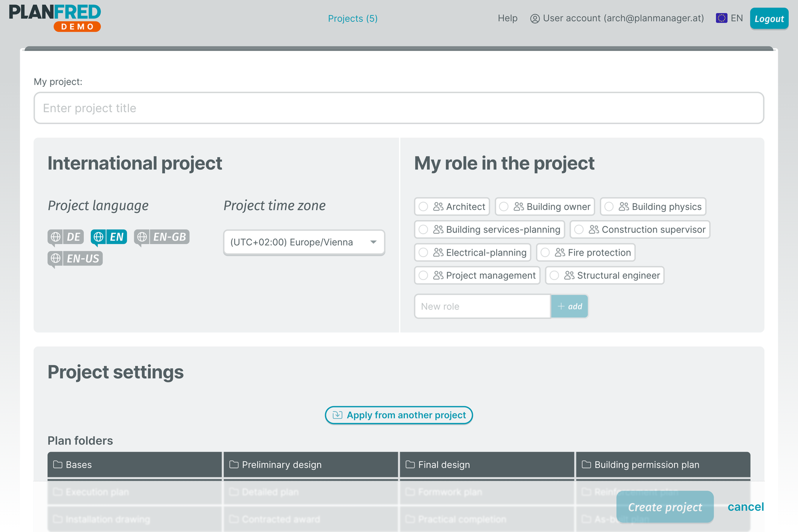Image resolution: width=798 pixels, height=532 pixels.
Task: Click the plus icon on add role button
Action: point(561,307)
